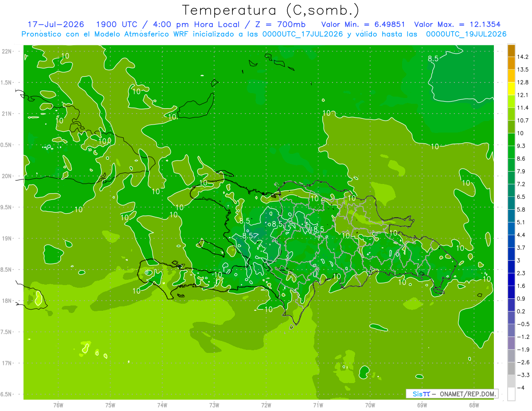The height and width of the screenshot is (411, 532).
Task: Click the 71W longitude axis label
Action: 318,405
